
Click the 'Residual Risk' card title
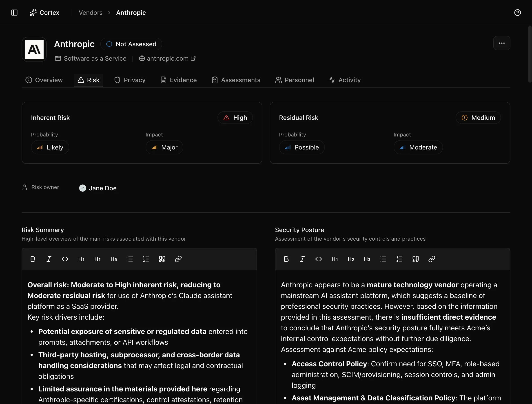[x=299, y=118]
